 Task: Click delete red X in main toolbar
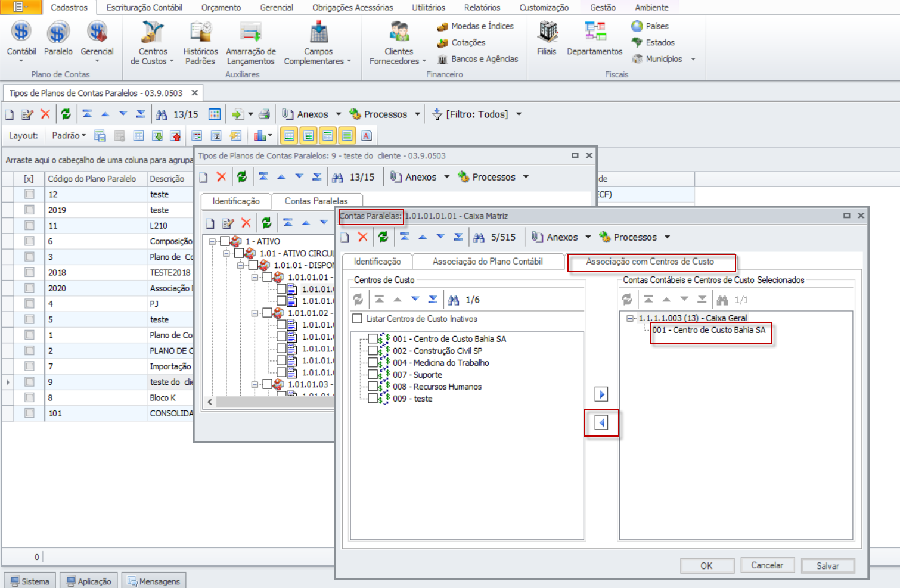click(x=45, y=114)
